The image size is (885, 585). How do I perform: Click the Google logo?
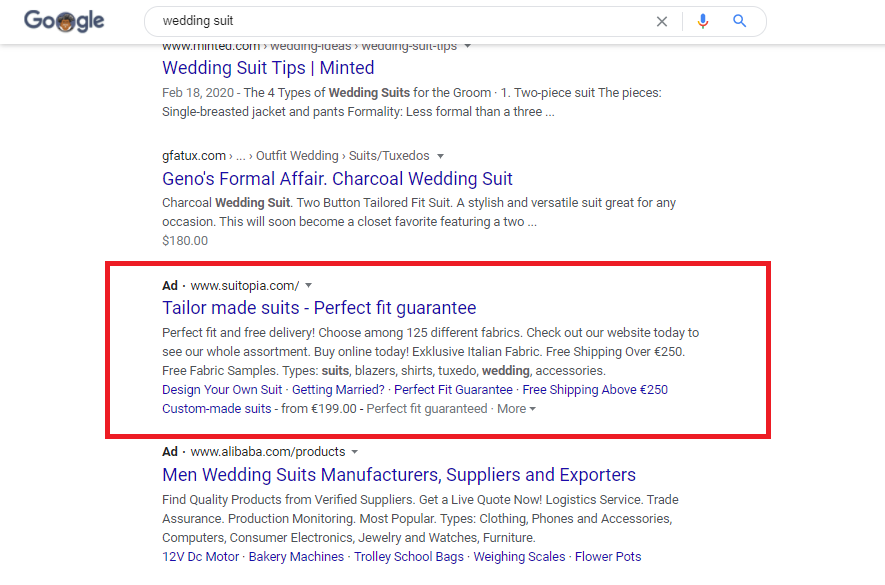point(64,21)
